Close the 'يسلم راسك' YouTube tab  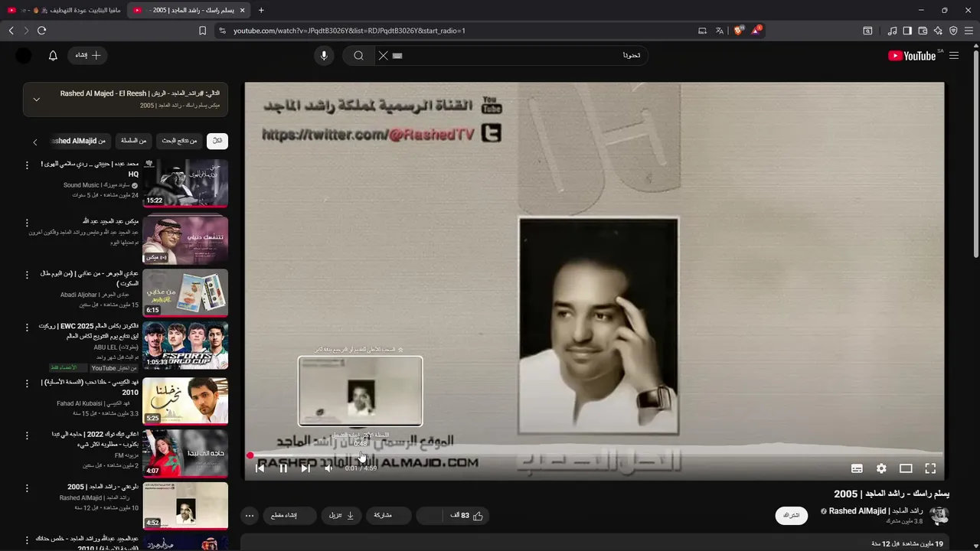pos(243,10)
